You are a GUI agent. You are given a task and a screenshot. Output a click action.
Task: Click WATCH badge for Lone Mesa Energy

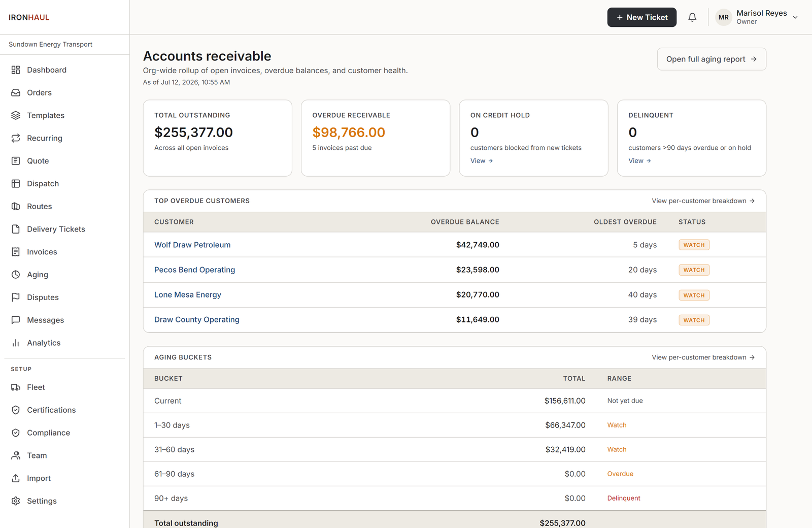point(694,295)
